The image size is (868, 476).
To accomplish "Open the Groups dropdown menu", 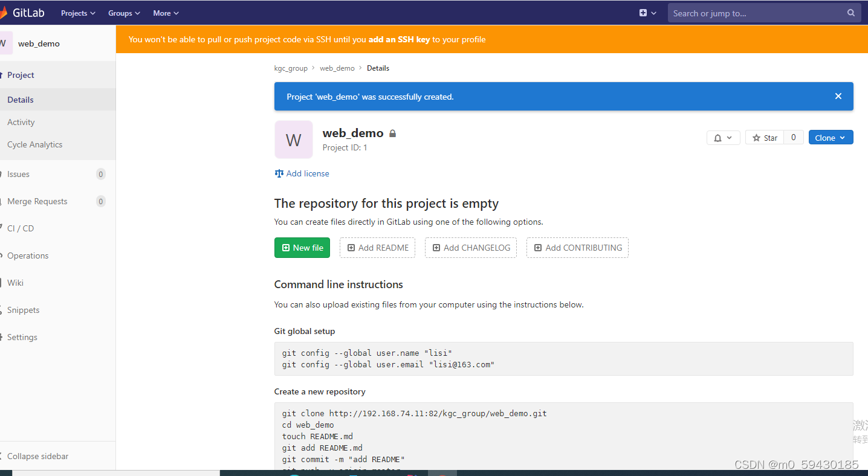I will (124, 13).
